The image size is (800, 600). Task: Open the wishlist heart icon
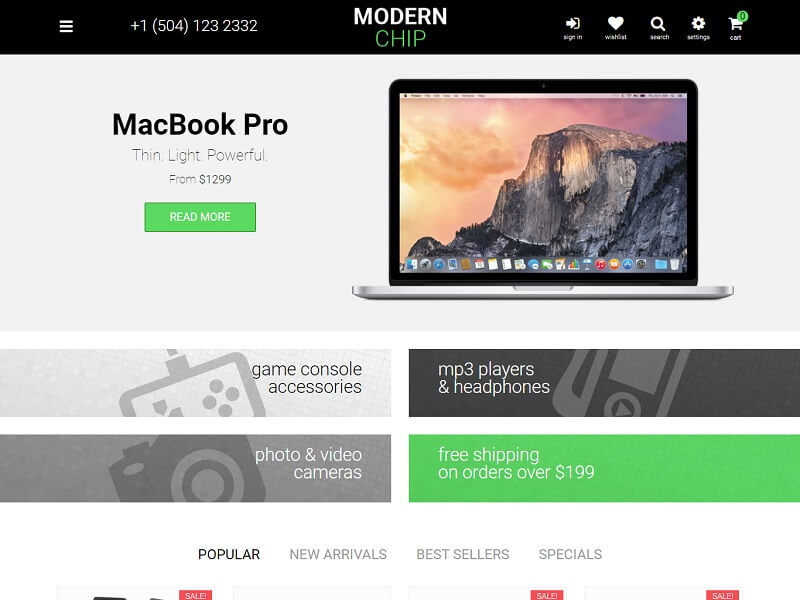click(x=615, y=23)
